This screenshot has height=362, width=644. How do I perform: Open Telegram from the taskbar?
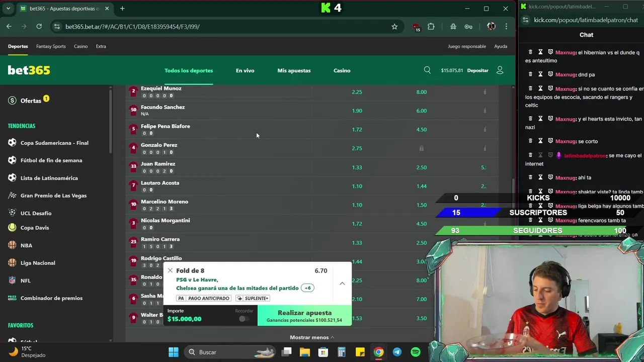click(397, 352)
